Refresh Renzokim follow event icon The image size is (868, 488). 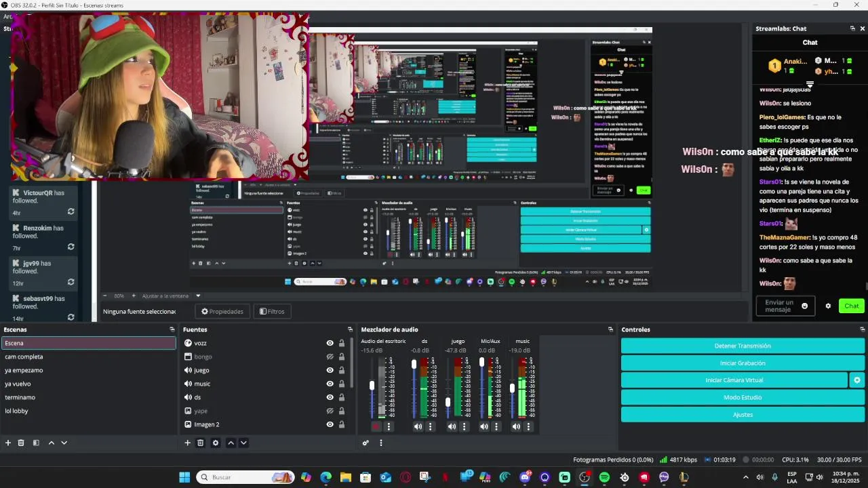(71, 247)
